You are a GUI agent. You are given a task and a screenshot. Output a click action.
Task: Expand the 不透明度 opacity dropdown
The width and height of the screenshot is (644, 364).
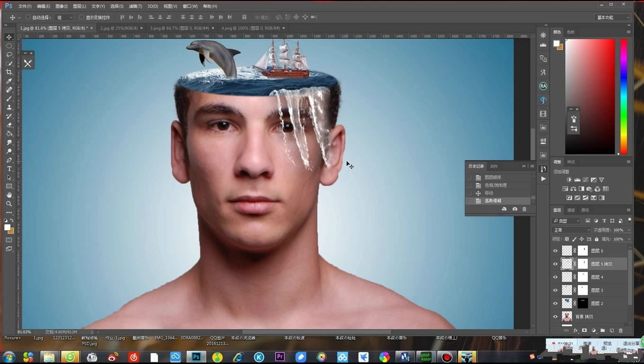[629, 230]
